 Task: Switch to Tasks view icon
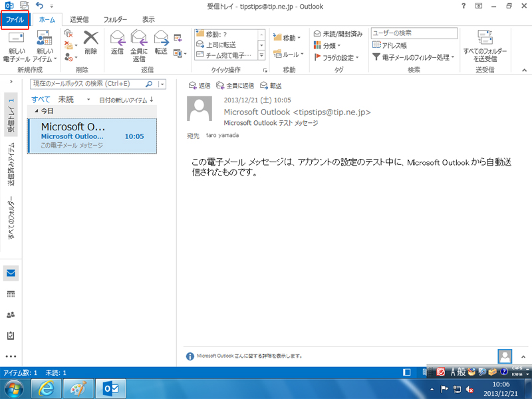click(11, 336)
